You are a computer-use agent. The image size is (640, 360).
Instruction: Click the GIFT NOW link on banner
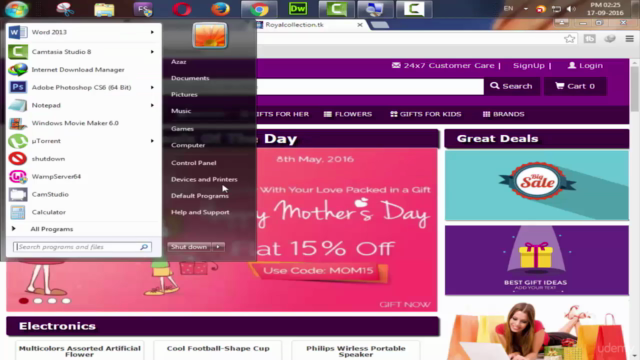coord(404,304)
